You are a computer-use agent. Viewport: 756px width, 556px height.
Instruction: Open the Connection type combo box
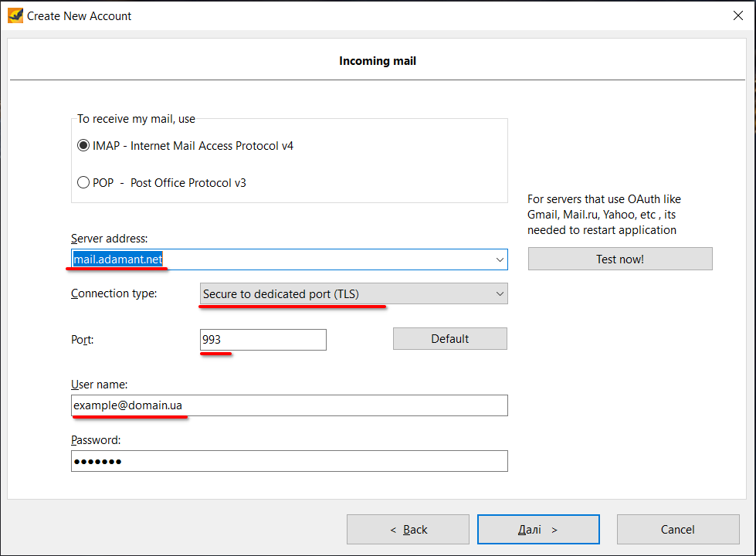pyautogui.click(x=354, y=293)
